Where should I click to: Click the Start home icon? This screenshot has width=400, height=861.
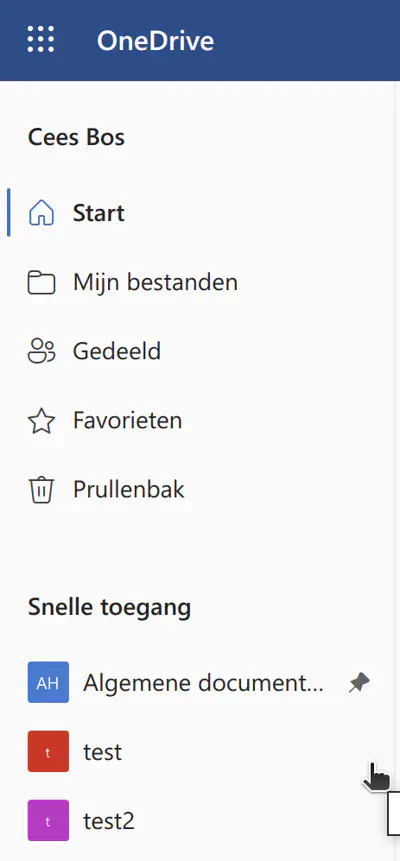[x=42, y=213]
